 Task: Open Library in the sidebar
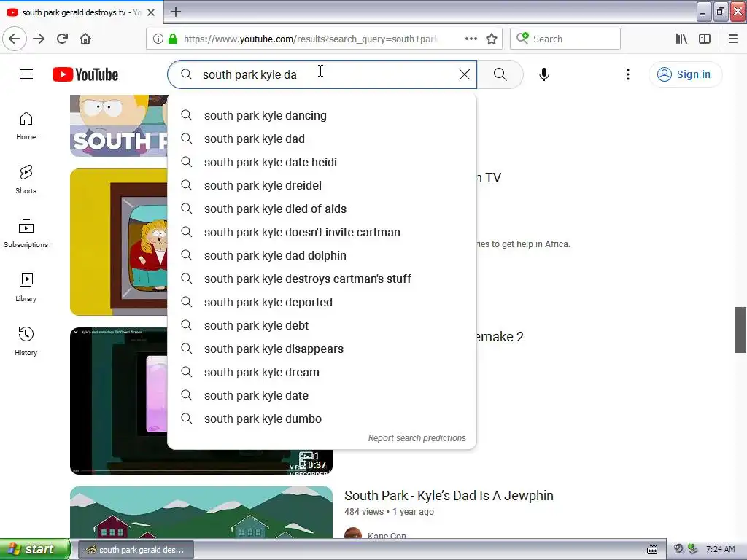click(26, 287)
